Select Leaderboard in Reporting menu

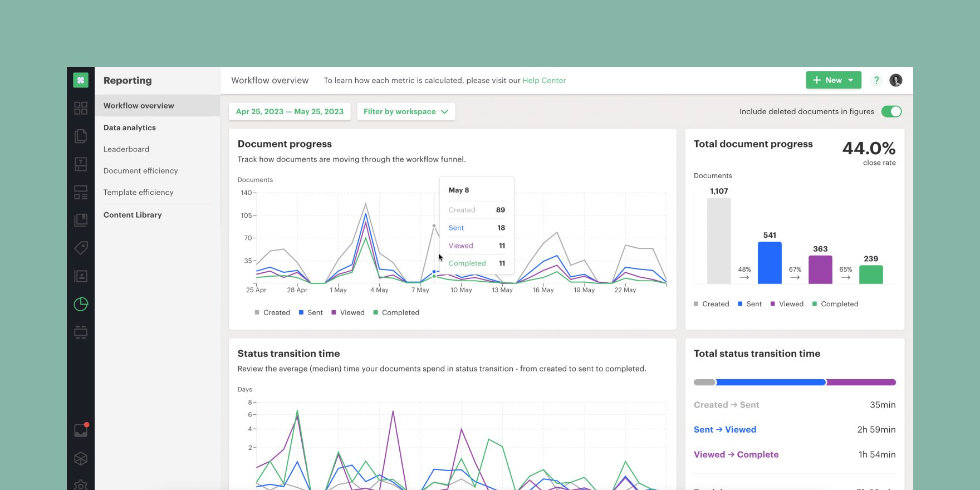pyautogui.click(x=126, y=149)
